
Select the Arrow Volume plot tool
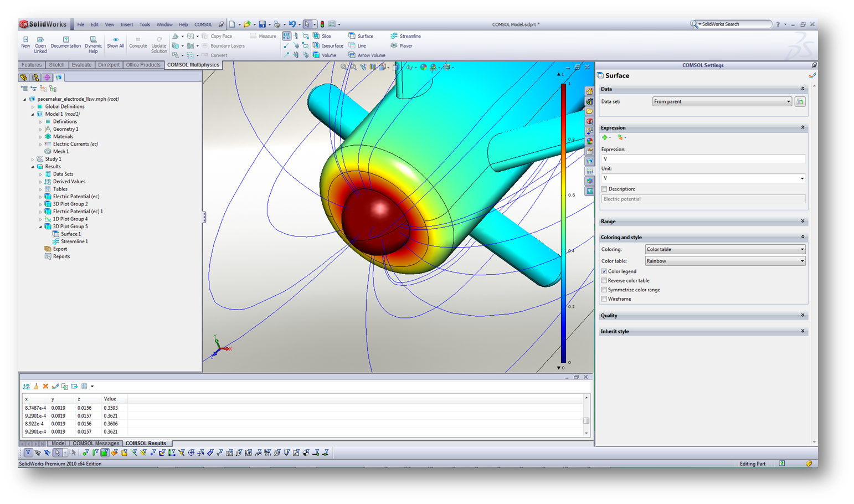tap(367, 55)
